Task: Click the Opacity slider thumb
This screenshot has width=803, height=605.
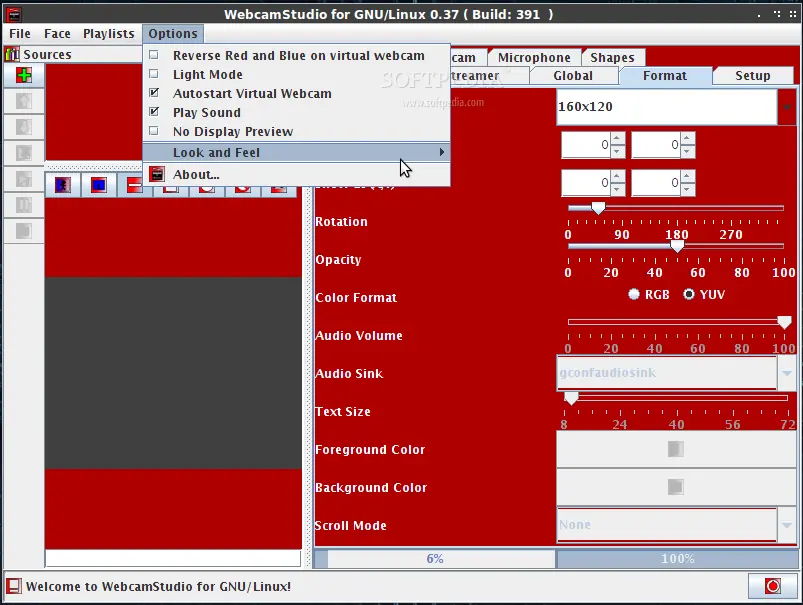Action: click(677, 246)
